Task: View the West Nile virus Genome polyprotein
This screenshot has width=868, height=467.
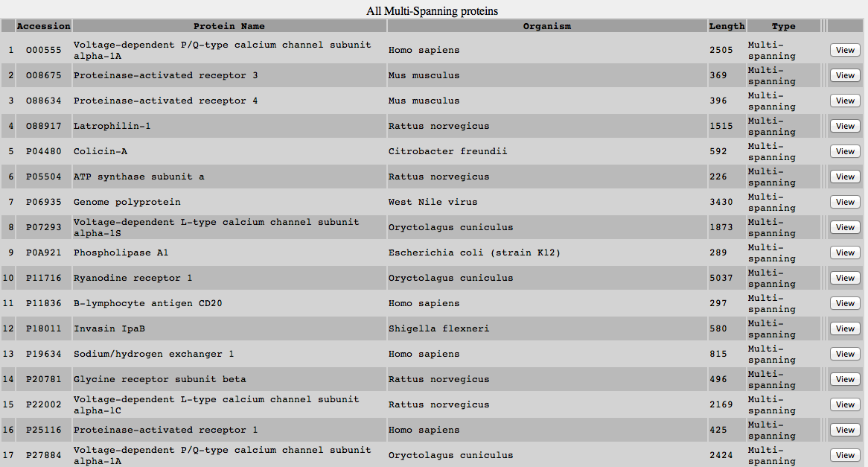Action: click(844, 202)
